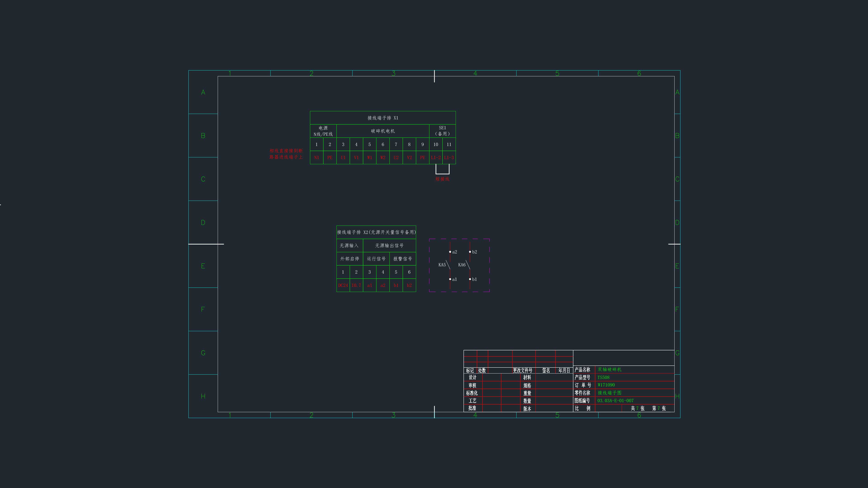Viewport: 868px width, 488px height.
Task: Select the product name '双轴破碎机'
Action: pos(610,369)
